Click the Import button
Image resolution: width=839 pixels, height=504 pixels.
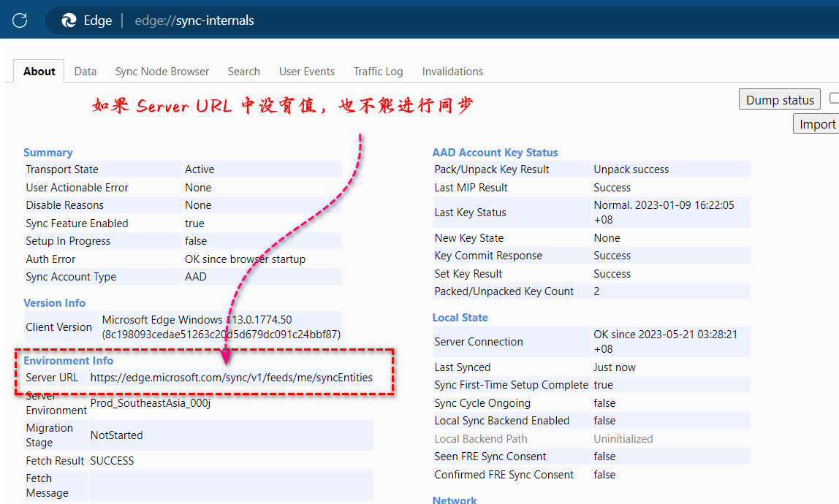[816, 124]
